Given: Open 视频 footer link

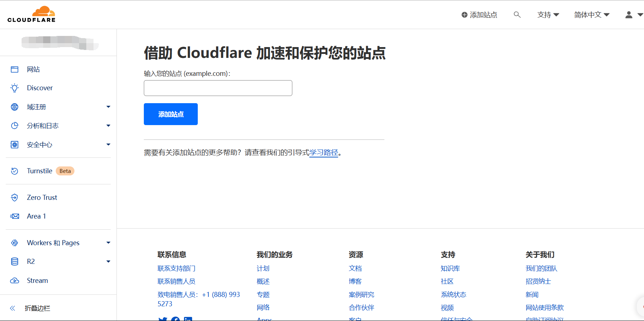Looking at the screenshot, I should click(447, 308).
